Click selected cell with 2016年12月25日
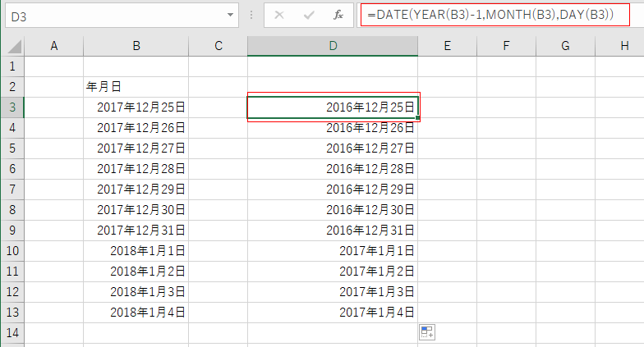This screenshot has height=347, width=644. [333, 107]
